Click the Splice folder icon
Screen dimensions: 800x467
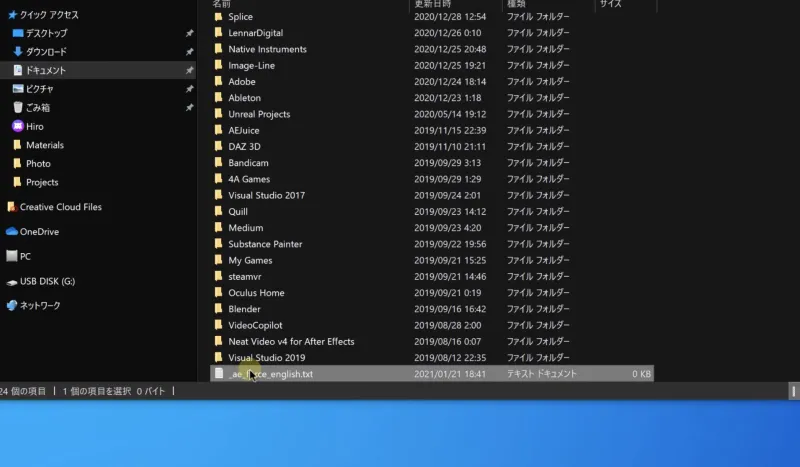click(x=219, y=16)
